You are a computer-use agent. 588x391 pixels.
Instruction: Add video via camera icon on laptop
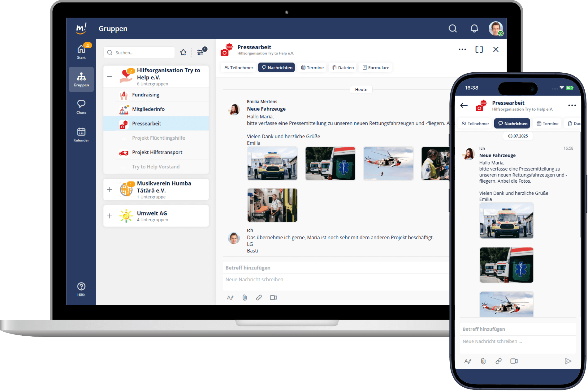273,298
